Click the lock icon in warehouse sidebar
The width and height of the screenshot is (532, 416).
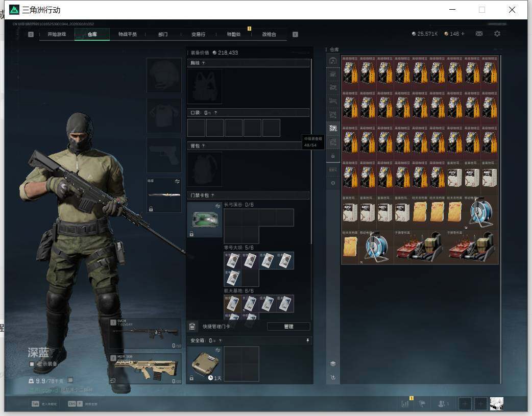(333, 156)
